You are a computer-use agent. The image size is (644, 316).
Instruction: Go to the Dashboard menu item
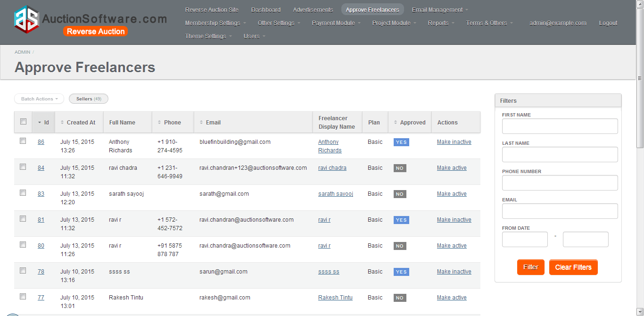(266, 9)
